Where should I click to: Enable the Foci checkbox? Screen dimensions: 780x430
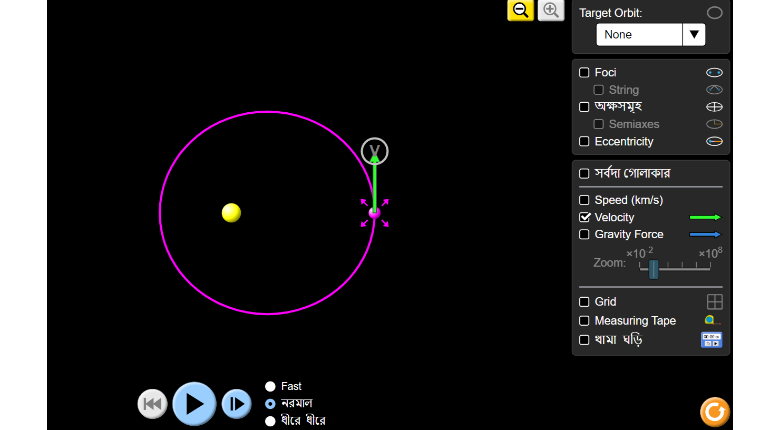coord(584,72)
